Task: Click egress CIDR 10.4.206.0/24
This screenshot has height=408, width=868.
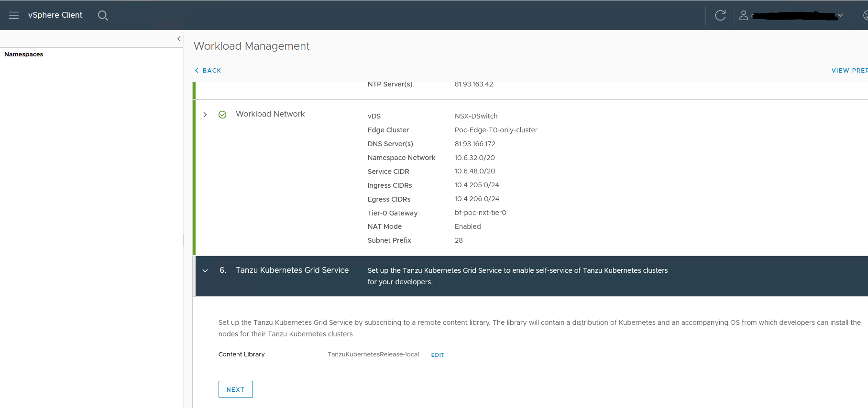Action: point(476,199)
